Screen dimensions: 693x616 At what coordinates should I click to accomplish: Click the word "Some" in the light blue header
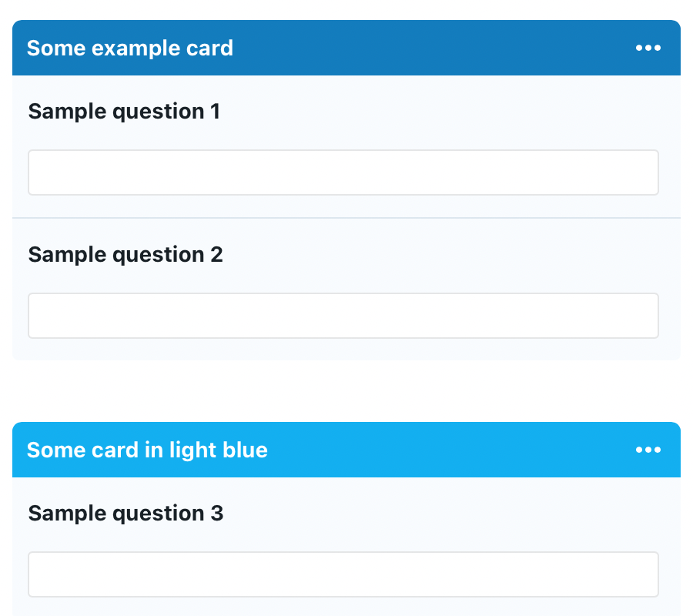pyautogui.click(x=52, y=450)
